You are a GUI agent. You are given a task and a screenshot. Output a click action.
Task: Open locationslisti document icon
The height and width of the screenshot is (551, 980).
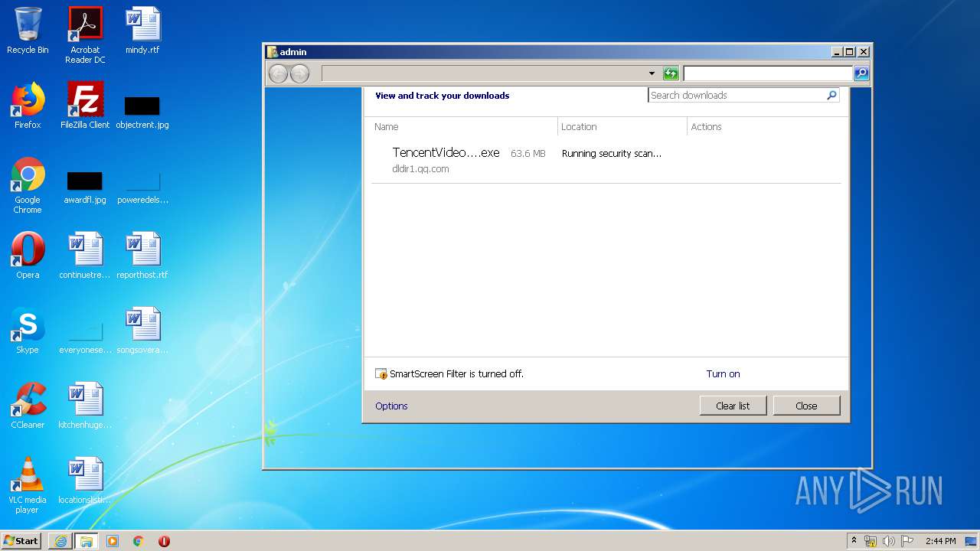point(85,481)
